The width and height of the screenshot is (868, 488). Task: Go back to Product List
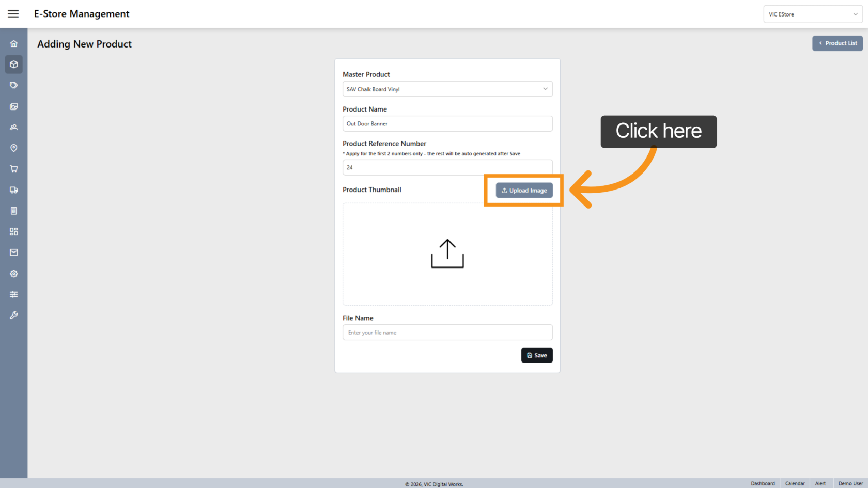837,43
